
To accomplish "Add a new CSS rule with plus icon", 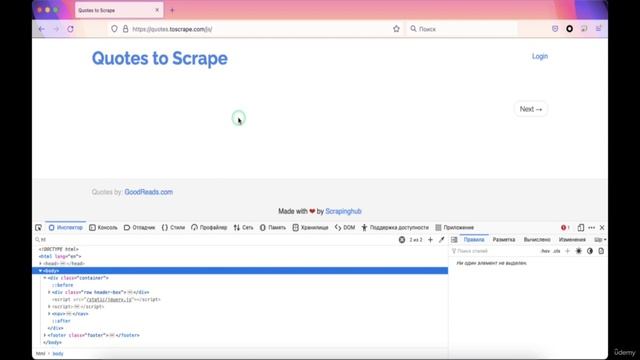I will click(567, 251).
